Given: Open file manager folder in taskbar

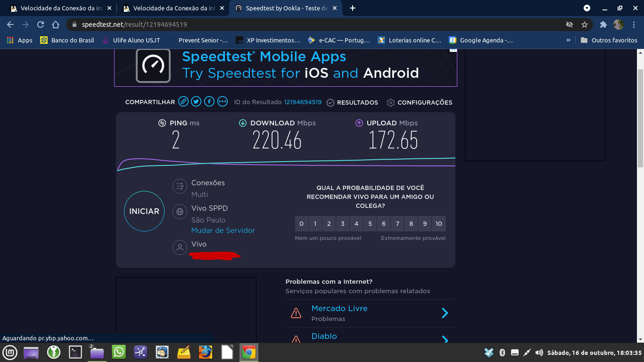Looking at the screenshot, I should click(97, 352).
